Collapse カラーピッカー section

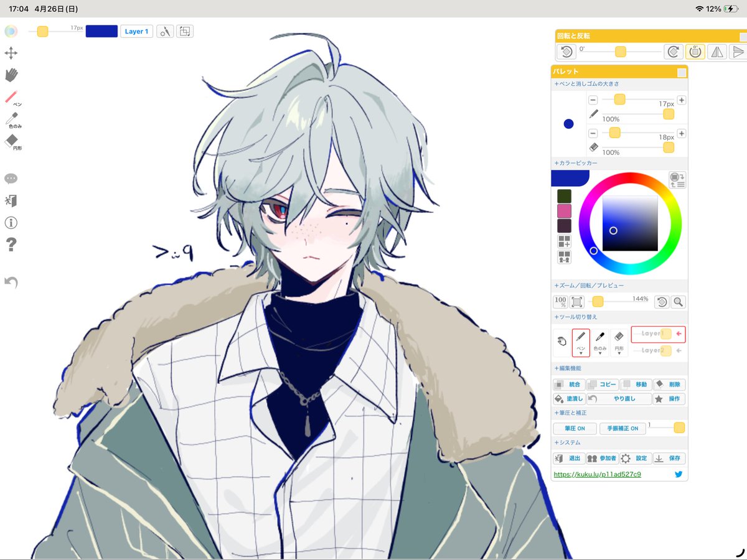pyautogui.click(x=576, y=163)
